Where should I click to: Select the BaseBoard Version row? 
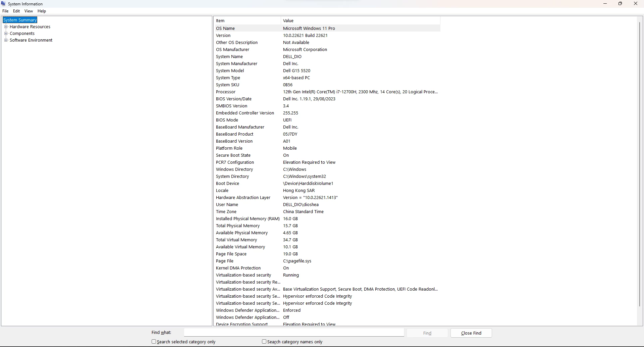pyautogui.click(x=327, y=141)
